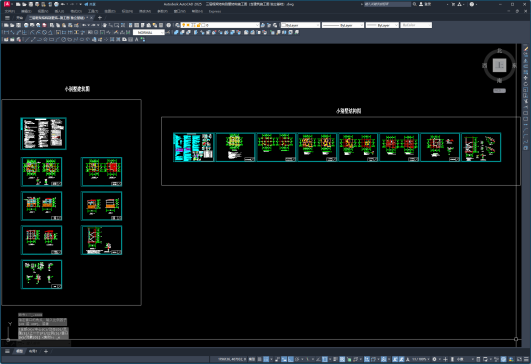Toggle the Grid display in status bar
This screenshot has width=531, height=364.
(260, 359)
